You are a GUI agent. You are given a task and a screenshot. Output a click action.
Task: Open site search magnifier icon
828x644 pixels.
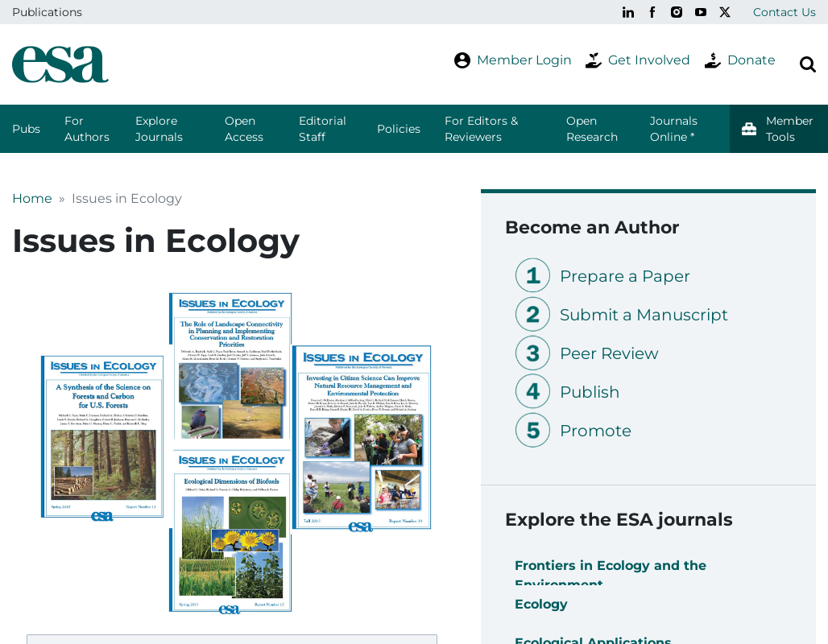(x=807, y=64)
